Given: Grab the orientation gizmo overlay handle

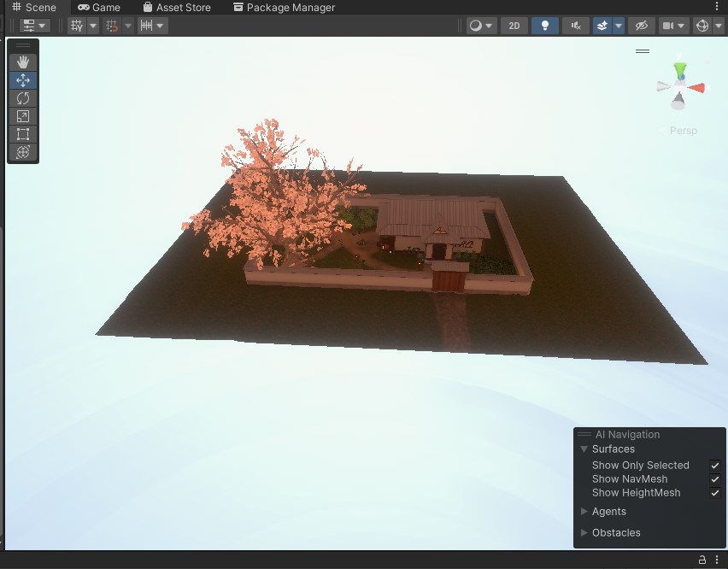Looking at the screenshot, I should coord(642,51).
